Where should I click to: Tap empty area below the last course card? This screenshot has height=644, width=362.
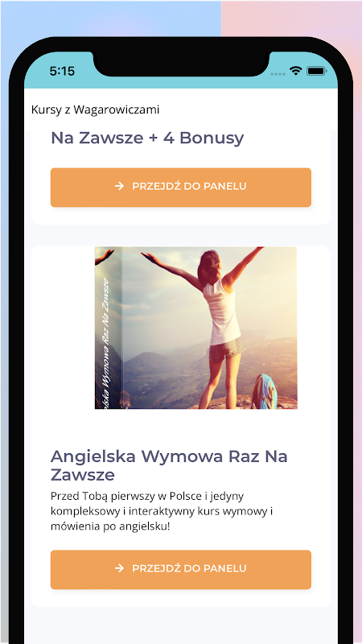[x=180, y=625]
